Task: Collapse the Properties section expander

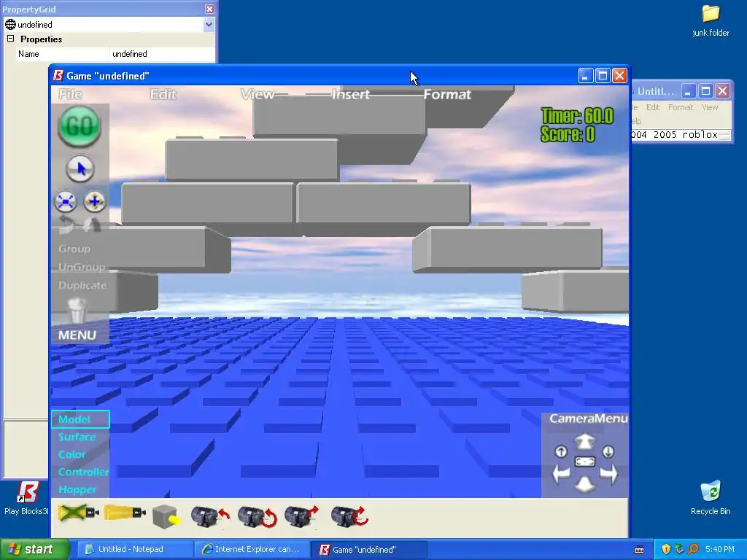Action: [10, 39]
